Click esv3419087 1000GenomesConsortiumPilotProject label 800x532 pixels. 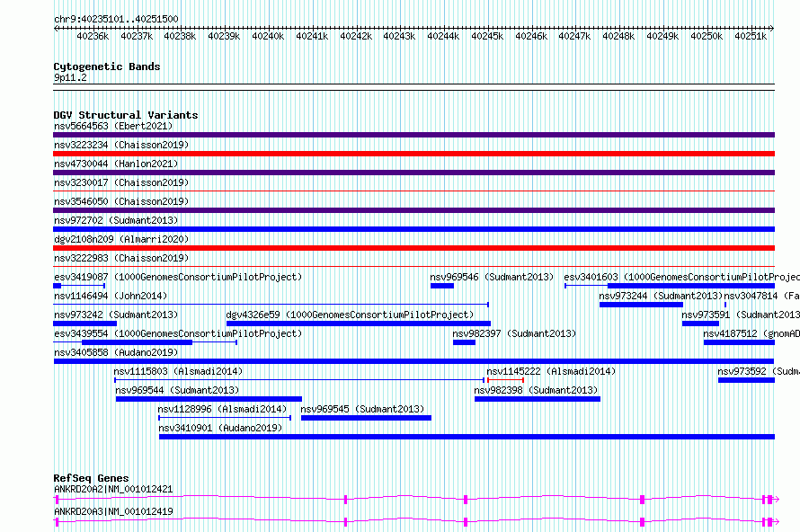178,277
